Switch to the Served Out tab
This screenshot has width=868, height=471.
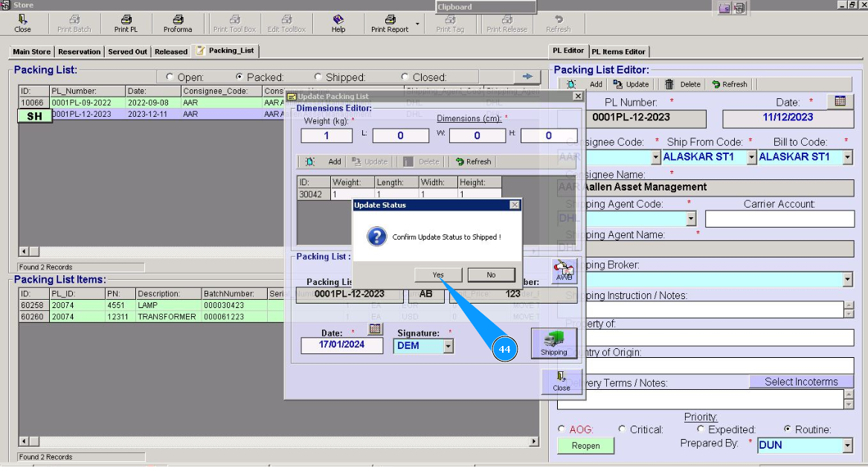pos(127,51)
